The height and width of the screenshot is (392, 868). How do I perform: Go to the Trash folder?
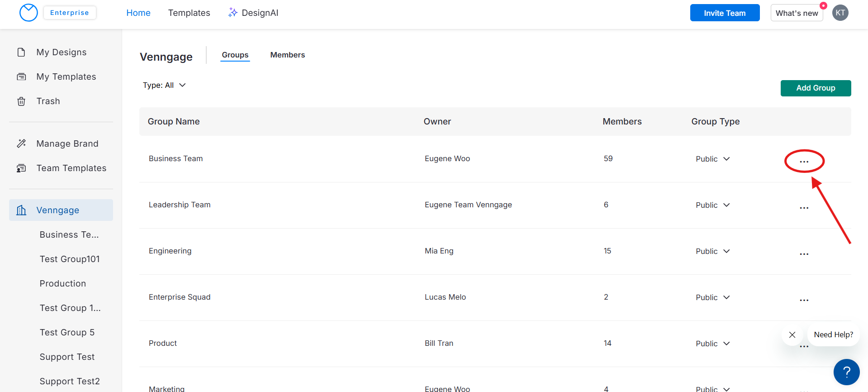pos(48,101)
